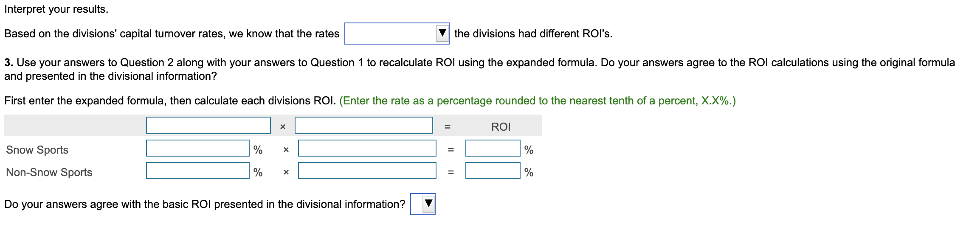Click the Interpret your results heading

click(56, 9)
